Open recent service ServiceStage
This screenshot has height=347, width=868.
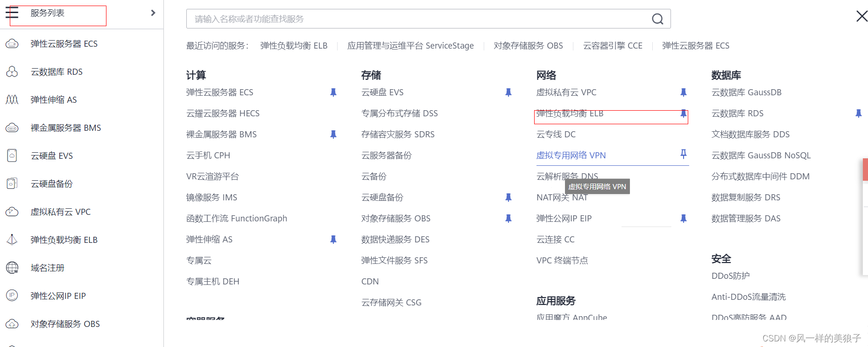(410, 46)
